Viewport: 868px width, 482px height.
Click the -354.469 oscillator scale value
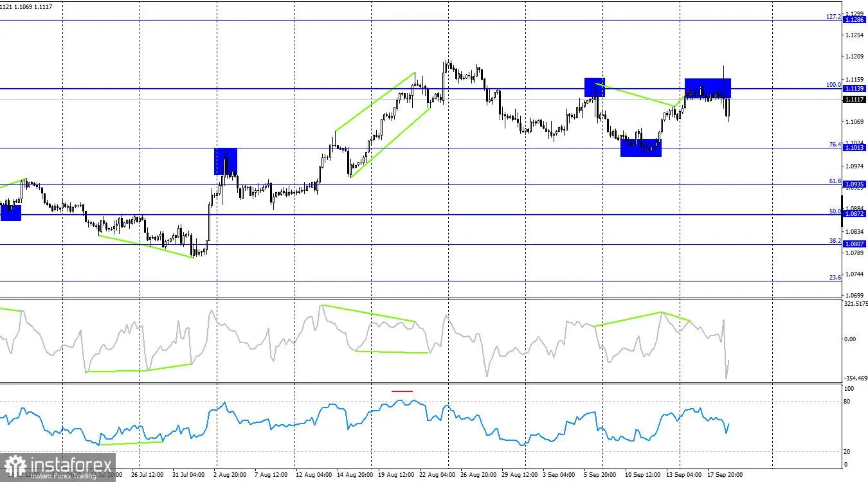pos(856,379)
